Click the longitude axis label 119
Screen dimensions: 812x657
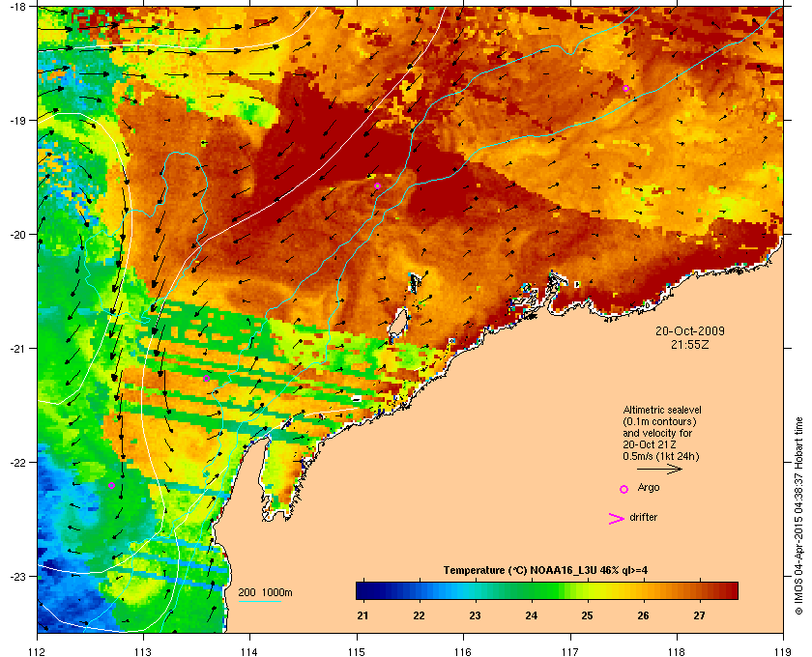coord(783,651)
